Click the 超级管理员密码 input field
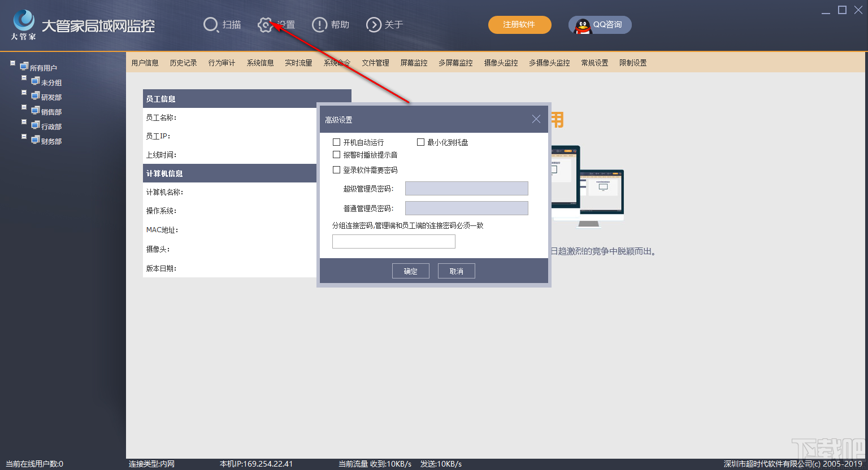This screenshot has height=470, width=868. pyautogui.click(x=466, y=188)
